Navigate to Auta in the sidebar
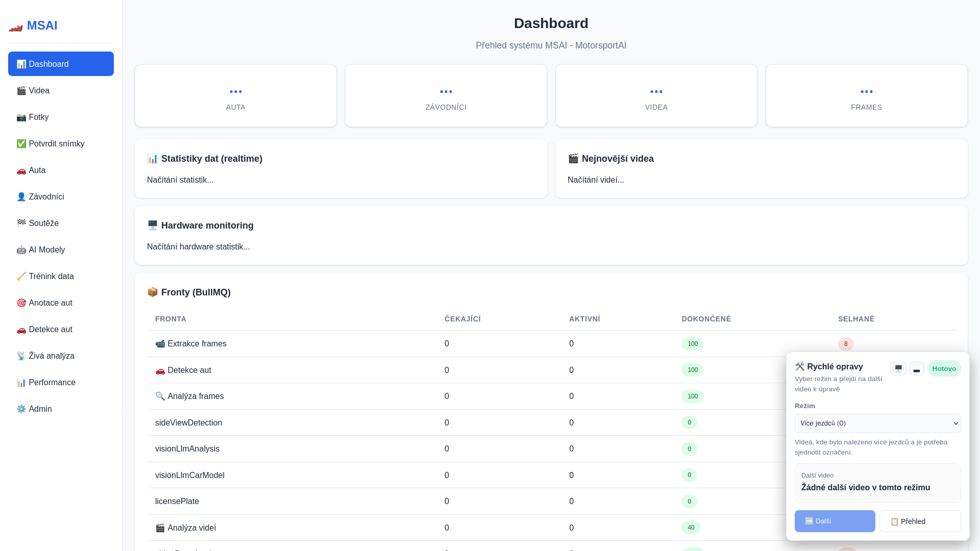 (x=61, y=170)
